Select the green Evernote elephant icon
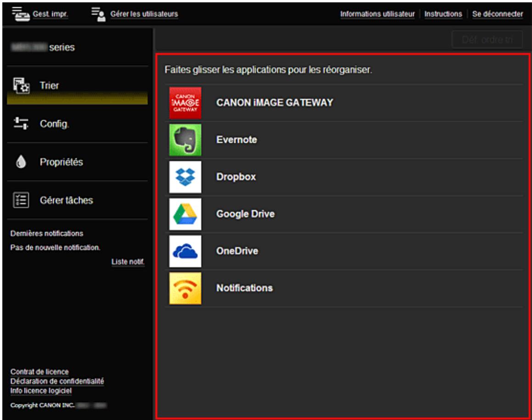 185,140
